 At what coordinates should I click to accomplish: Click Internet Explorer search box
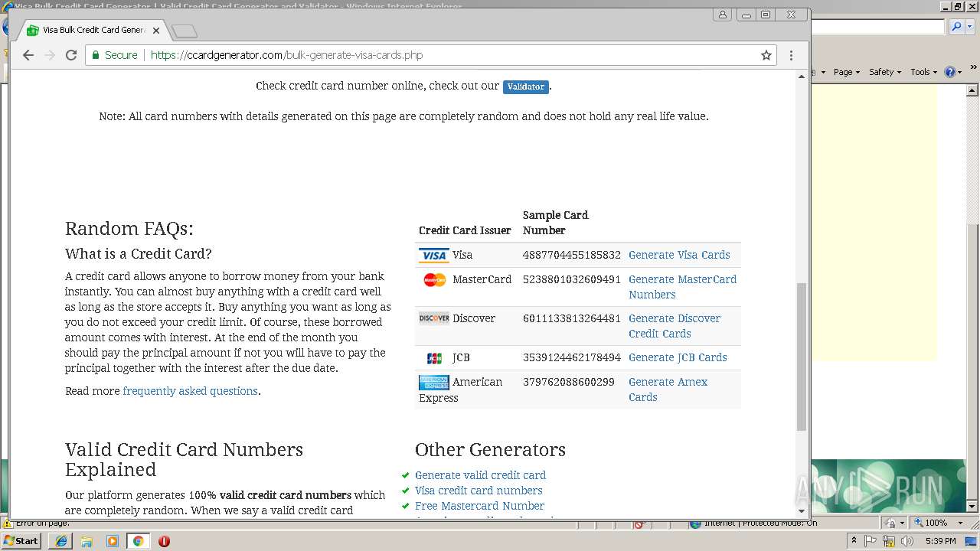(x=878, y=27)
